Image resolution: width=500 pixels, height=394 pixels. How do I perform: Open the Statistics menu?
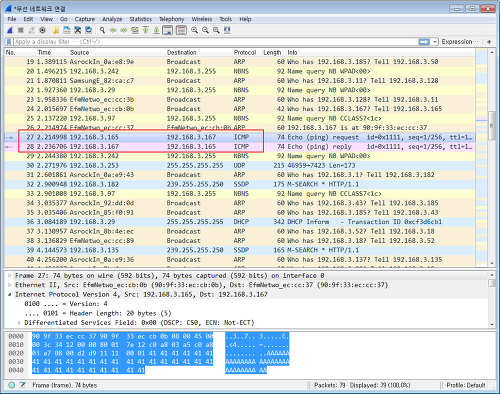(x=140, y=19)
